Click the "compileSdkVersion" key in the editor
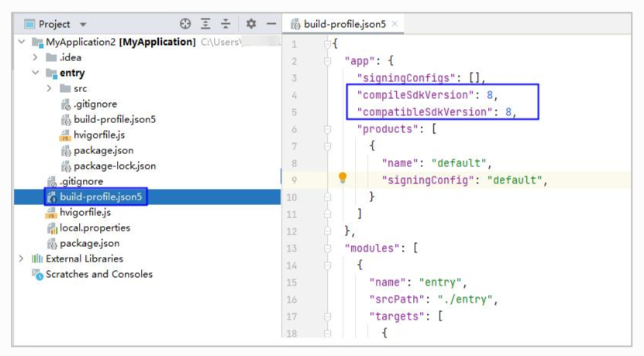Viewport: 644px width, 356px height. 415,95
